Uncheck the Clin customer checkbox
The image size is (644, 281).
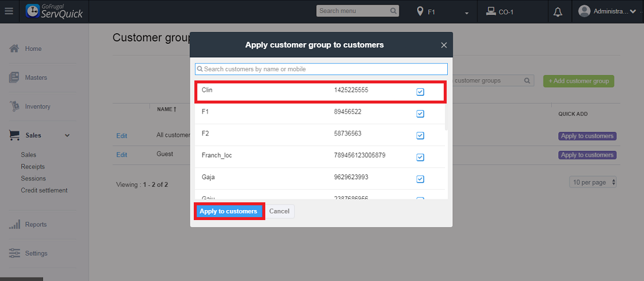pos(420,92)
